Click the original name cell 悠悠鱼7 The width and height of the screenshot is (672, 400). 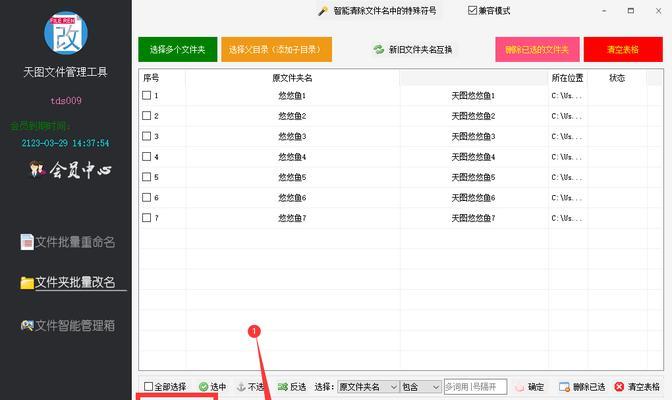pos(292,218)
